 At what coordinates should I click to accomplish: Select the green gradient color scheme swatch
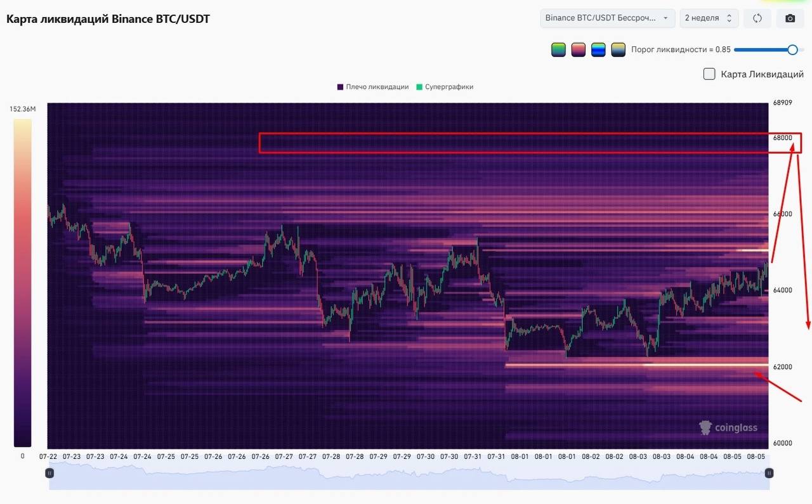(x=558, y=49)
